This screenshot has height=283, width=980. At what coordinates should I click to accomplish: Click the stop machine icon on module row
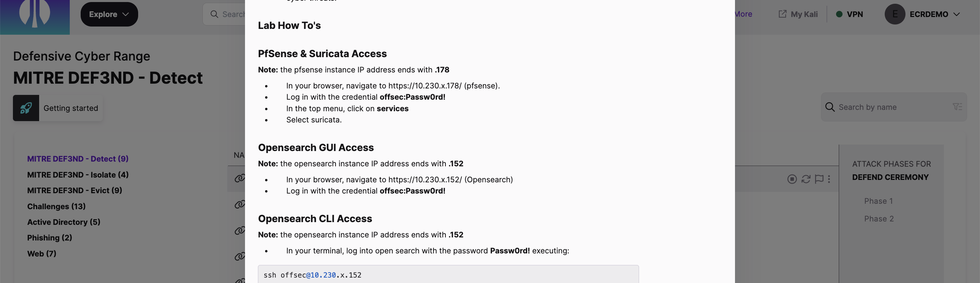click(x=792, y=179)
